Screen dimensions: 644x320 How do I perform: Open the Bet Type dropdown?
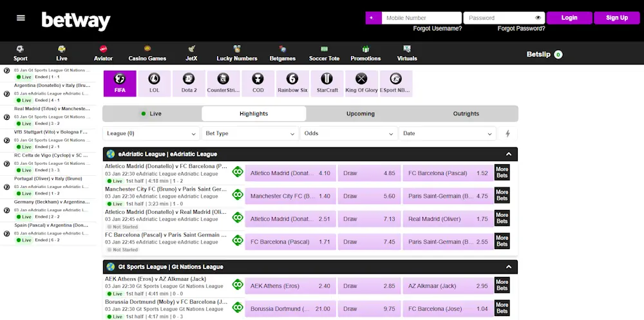[250, 133]
